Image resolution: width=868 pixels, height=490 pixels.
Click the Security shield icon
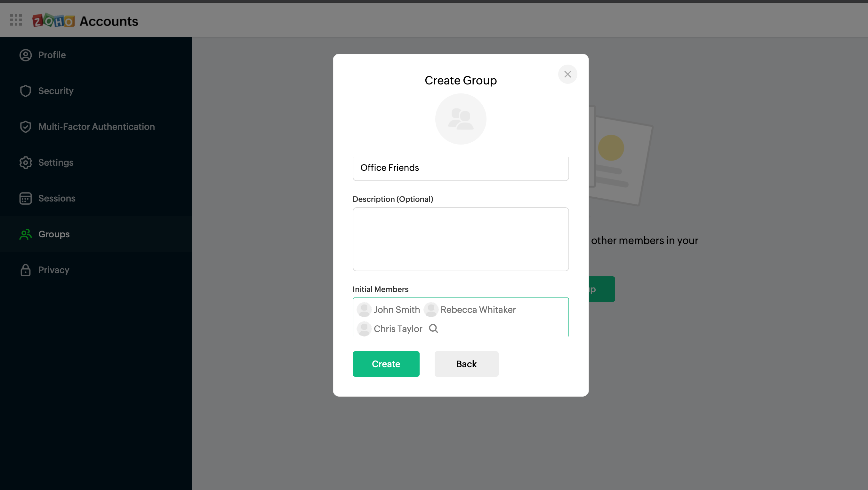click(x=26, y=91)
